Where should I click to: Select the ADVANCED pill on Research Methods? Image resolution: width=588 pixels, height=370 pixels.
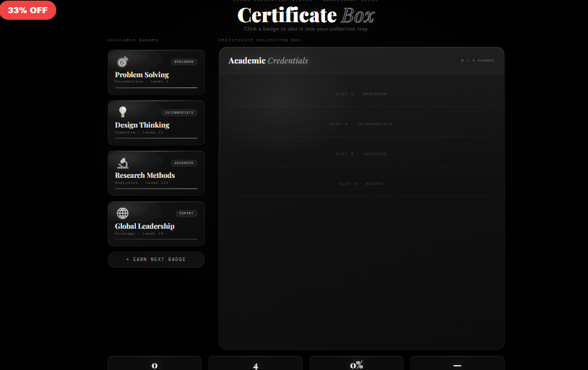pyautogui.click(x=184, y=162)
